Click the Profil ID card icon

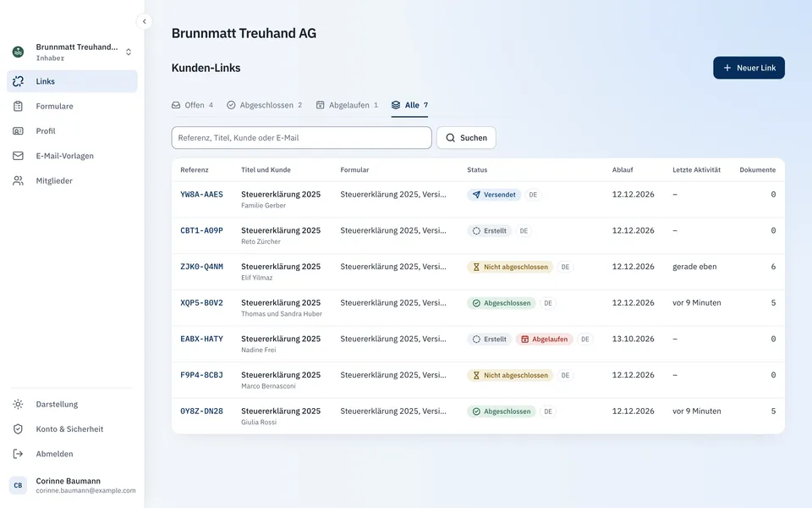click(x=18, y=131)
